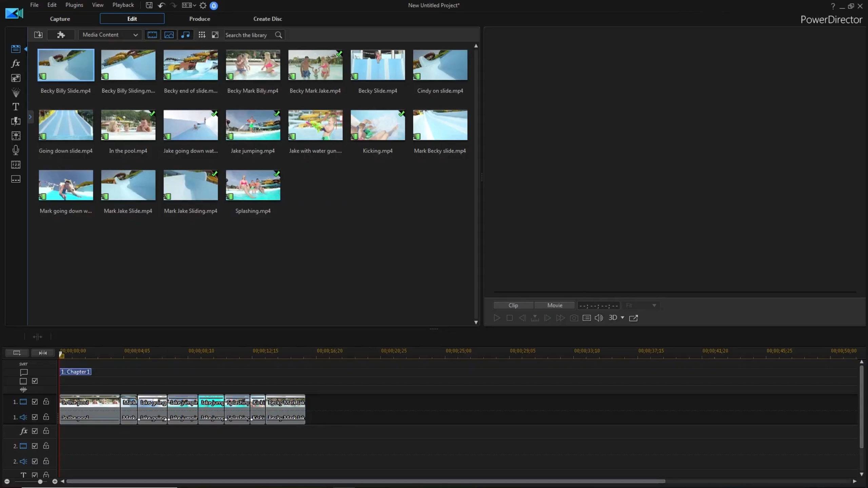868x488 pixels.
Task: Click the plug-ins puzzle piece icon
Action: coord(61,35)
